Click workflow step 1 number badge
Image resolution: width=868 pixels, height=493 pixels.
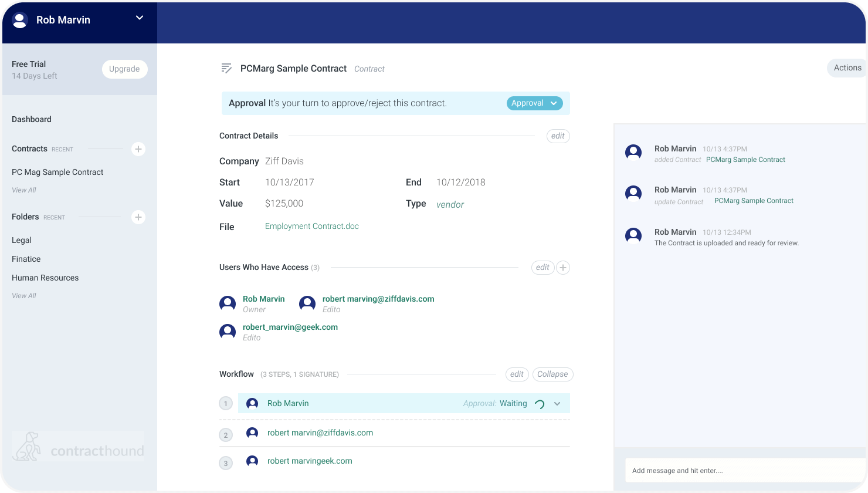pyautogui.click(x=226, y=404)
